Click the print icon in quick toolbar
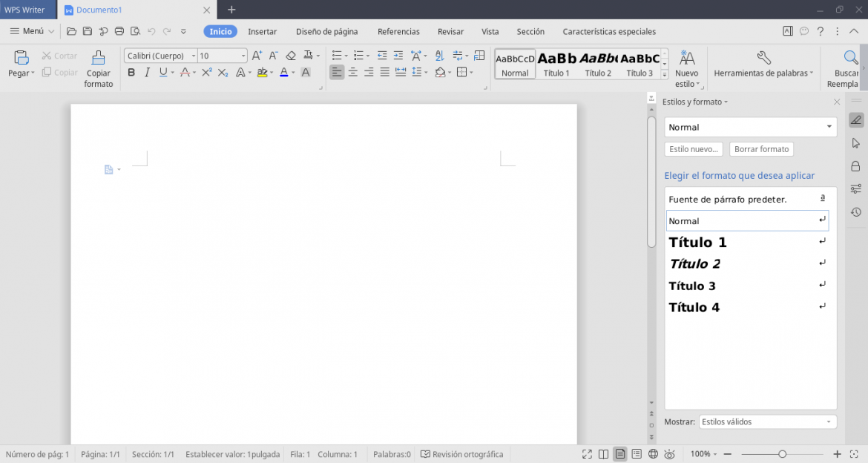The width and height of the screenshot is (868, 463). (x=119, y=32)
